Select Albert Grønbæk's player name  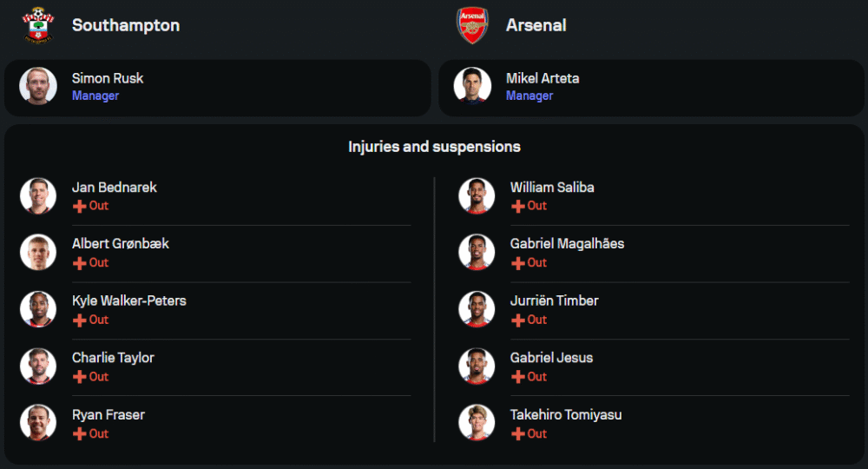pyautogui.click(x=121, y=243)
